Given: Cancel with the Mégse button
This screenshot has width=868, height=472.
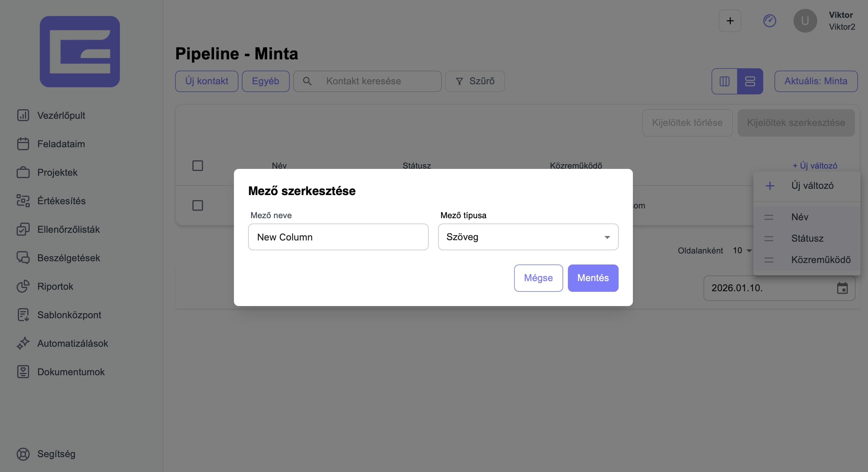Looking at the screenshot, I should [x=538, y=278].
